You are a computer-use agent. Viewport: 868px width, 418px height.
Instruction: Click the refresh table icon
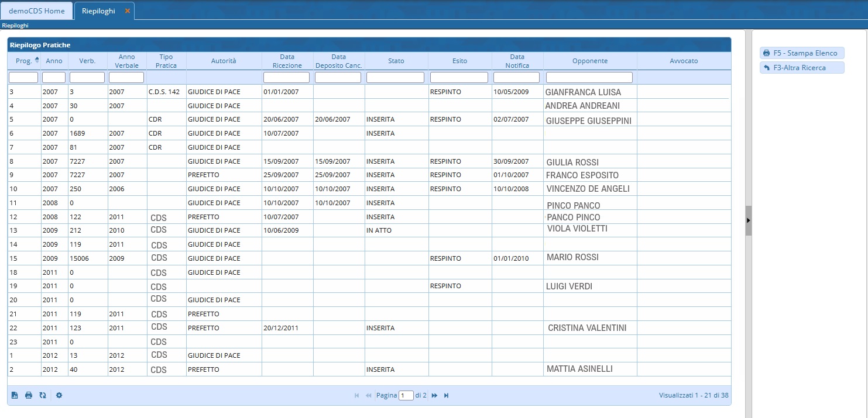point(43,395)
